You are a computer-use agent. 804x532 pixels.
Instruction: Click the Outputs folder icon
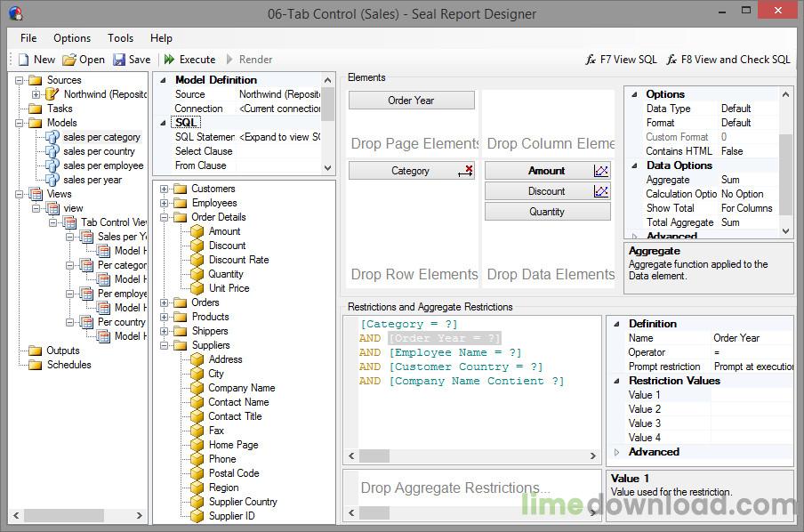tap(36, 351)
